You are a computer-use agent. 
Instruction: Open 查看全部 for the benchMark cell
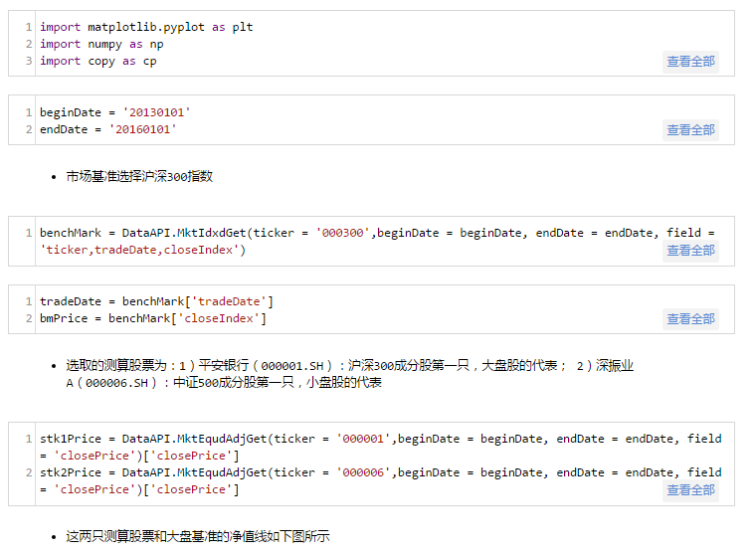690,251
